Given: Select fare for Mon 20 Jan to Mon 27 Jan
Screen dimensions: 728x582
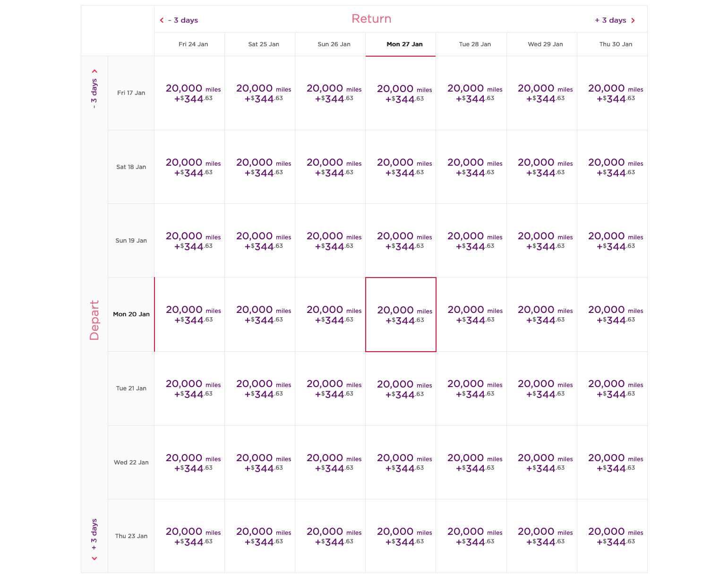Looking at the screenshot, I should pos(401,315).
